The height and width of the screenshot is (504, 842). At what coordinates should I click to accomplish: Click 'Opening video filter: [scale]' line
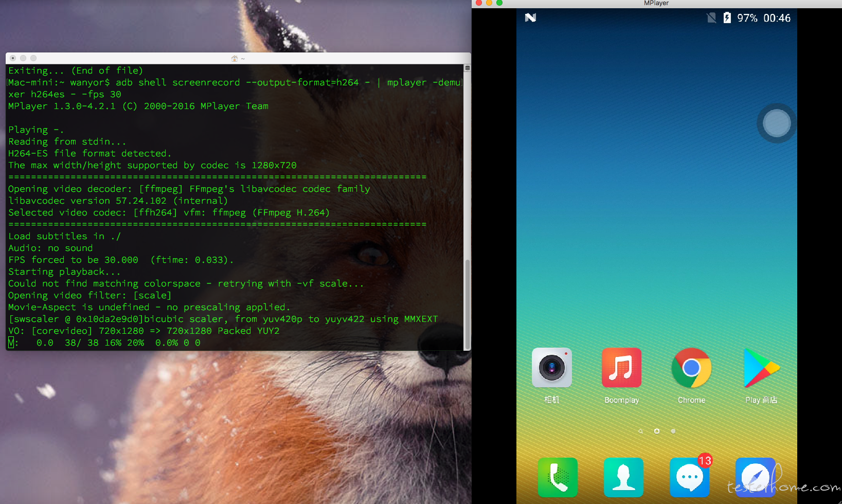pyautogui.click(x=89, y=295)
